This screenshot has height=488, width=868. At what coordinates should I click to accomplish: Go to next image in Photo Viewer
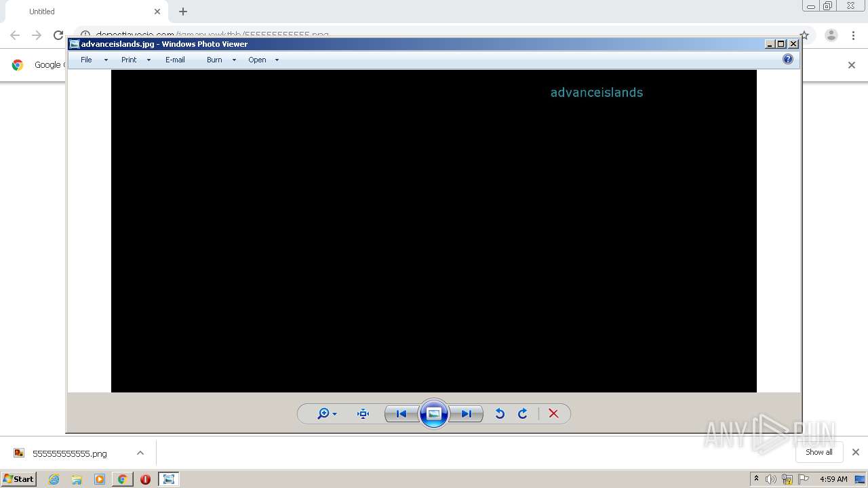click(x=467, y=413)
